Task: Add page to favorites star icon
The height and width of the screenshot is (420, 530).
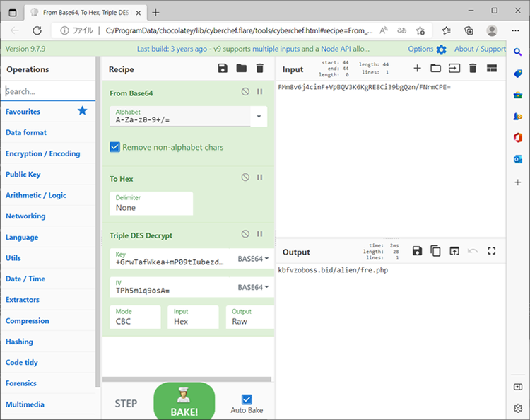Action: pyautogui.click(x=420, y=30)
